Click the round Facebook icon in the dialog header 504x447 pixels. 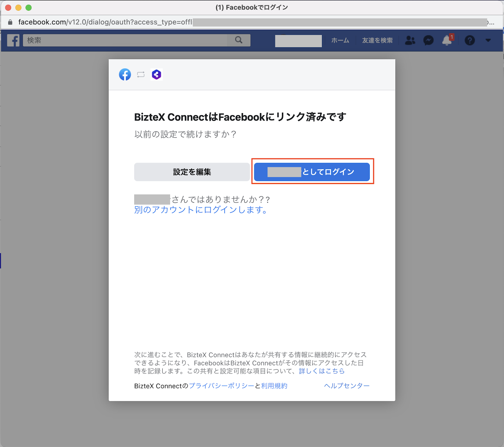125,75
